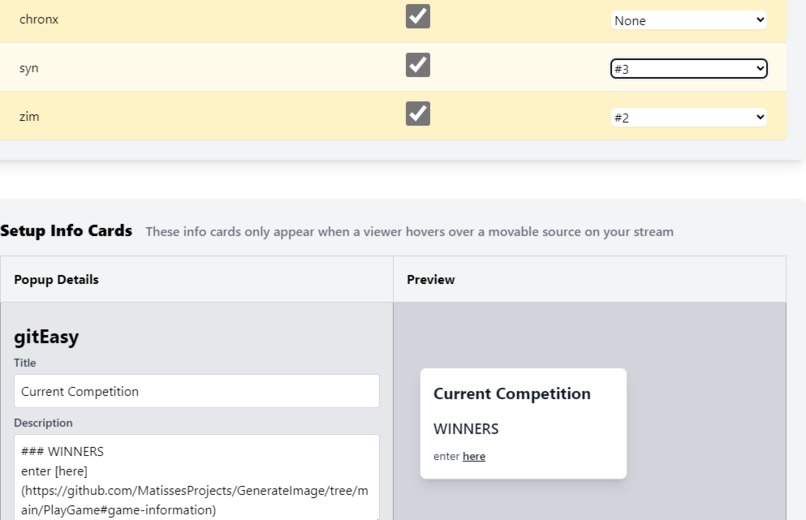The width and height of the screenshot is (806, 520).
Task: Click the 'Title' field label
Action: pyautogui.click(x=25, y=363)
